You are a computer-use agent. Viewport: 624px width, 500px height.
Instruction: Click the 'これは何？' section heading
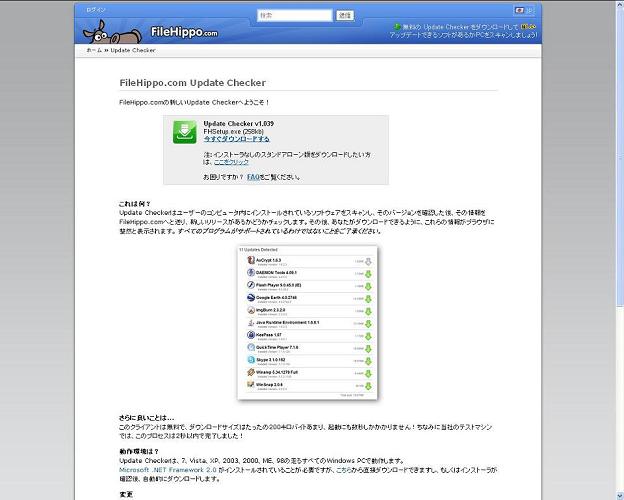click(x=135, y=204)
